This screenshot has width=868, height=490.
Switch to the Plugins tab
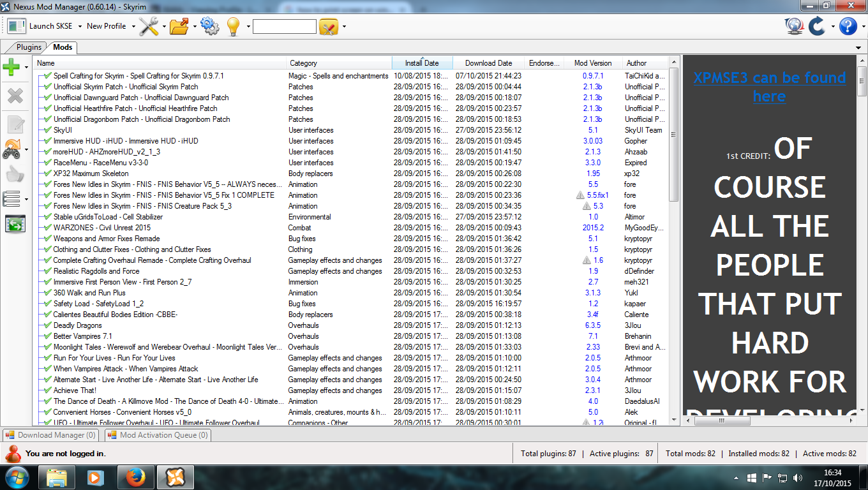[29, 47]
